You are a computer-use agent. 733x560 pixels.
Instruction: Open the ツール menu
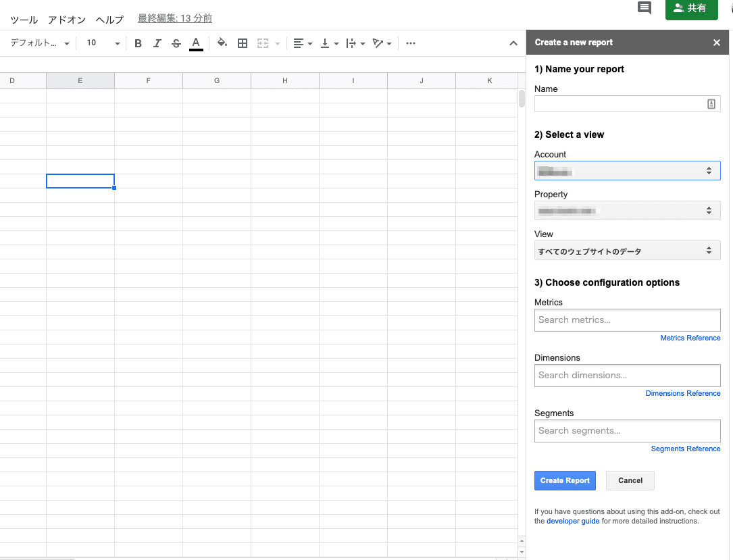tap(24, 20)
